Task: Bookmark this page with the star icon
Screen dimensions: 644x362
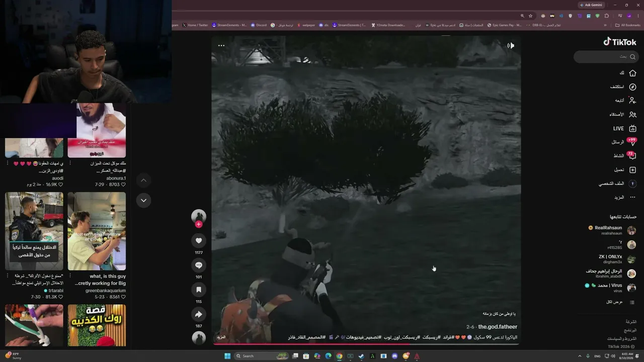Action: pyautogui.click(x=530, y=16)
